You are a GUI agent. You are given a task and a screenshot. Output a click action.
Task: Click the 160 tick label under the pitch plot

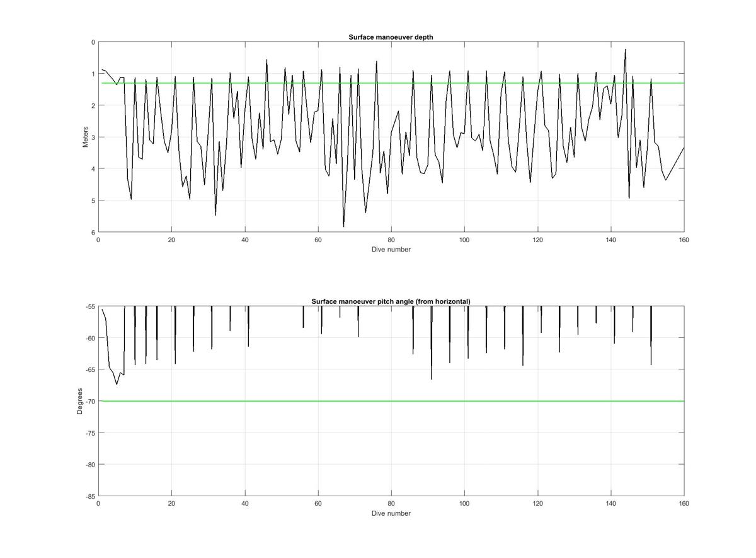point(684,503)
